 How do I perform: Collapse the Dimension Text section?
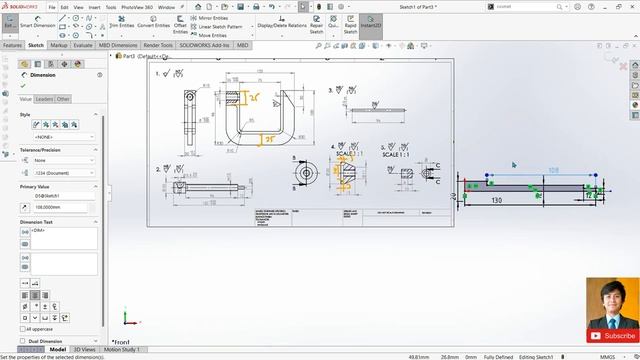coord(96,222)
